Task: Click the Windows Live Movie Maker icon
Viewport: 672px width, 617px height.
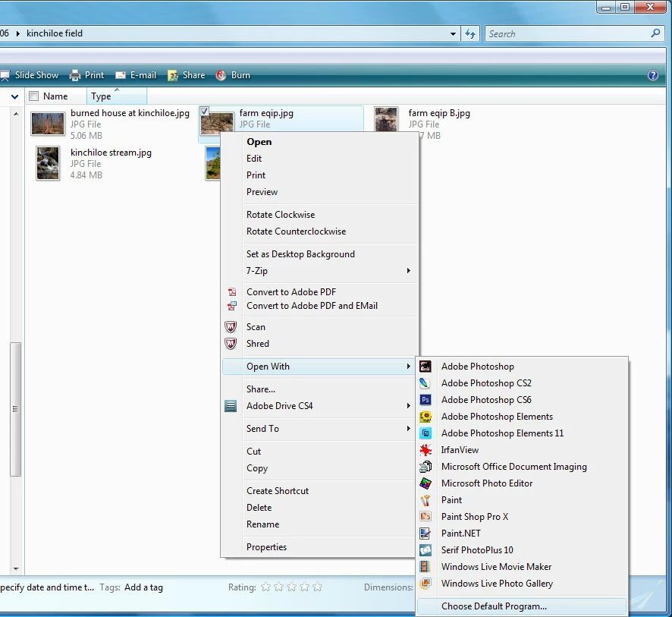Action: pyautogui.click(x=425, y=567)
